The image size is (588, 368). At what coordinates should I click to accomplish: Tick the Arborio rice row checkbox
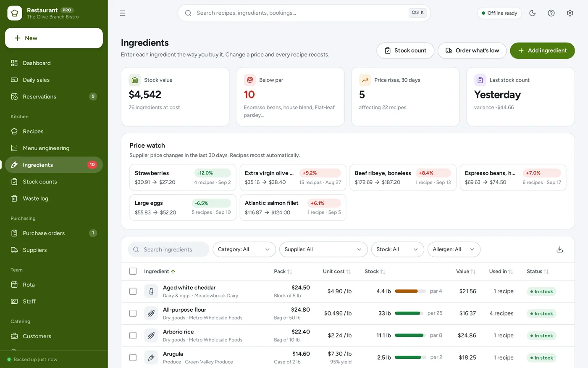(133, 336)
